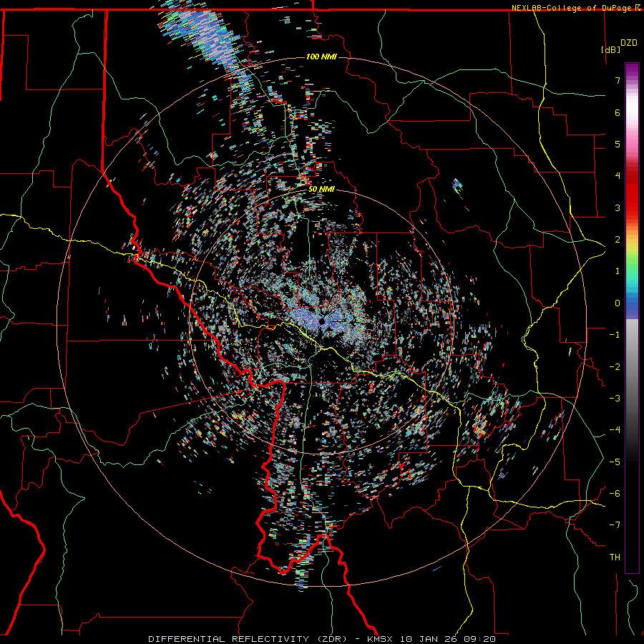Click the DZD legend title
This screenshot has height=644, width=644.
(628, 43)
